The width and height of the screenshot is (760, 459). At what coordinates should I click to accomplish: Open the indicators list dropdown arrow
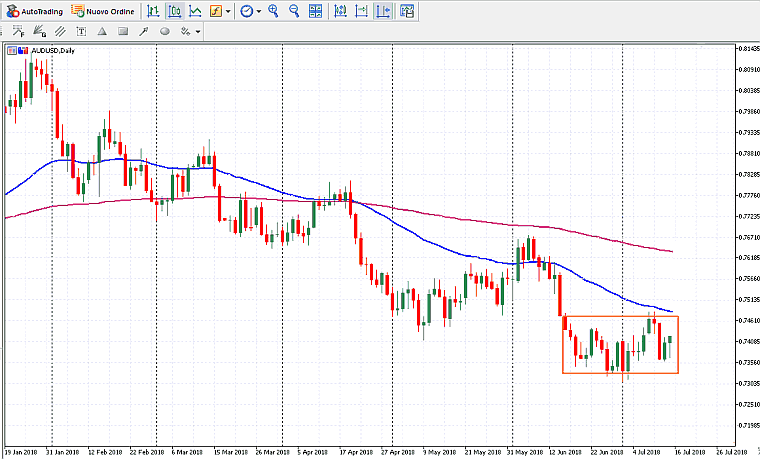[x=229, y=11]
